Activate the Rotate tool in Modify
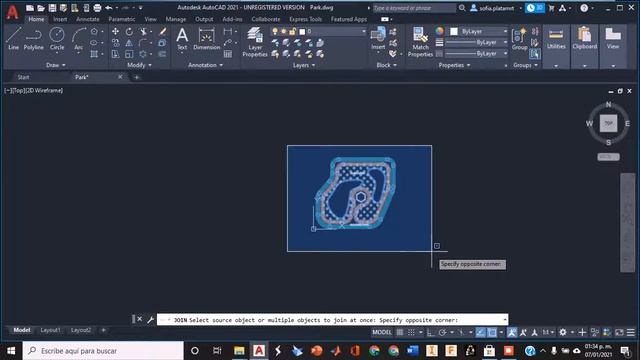The width and height of the screenshot is (640, 360). point(129,31)
